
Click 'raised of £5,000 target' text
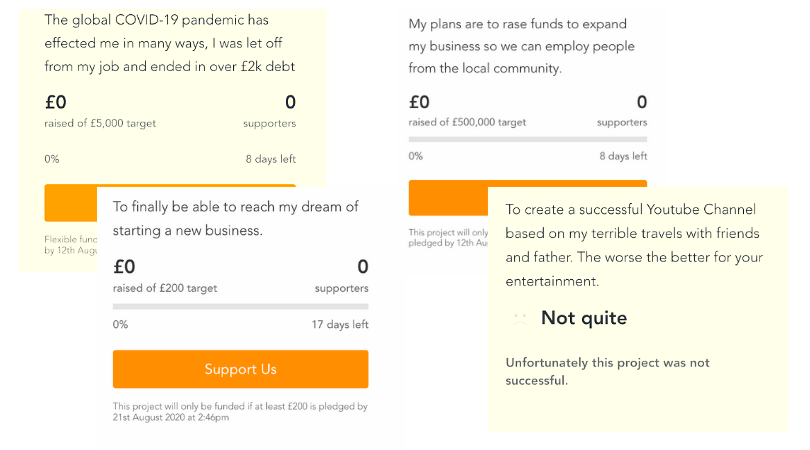click(x=100, y=123)
